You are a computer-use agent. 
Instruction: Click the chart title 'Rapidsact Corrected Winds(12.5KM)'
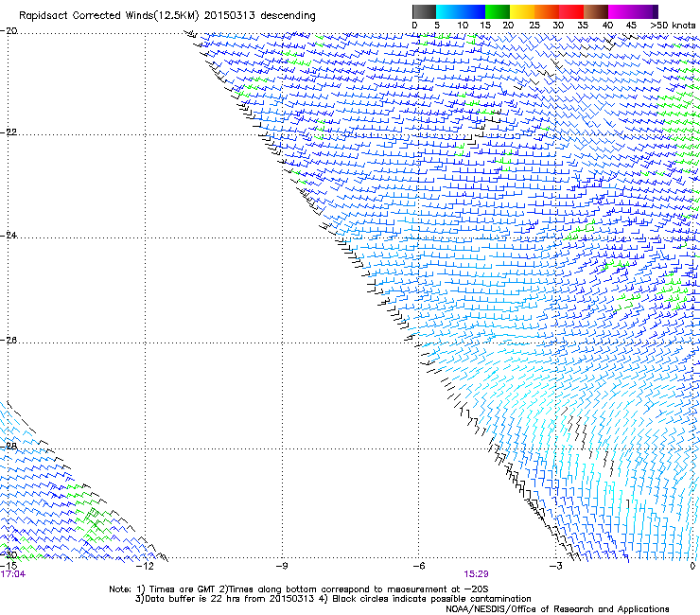tap(109, 16)
